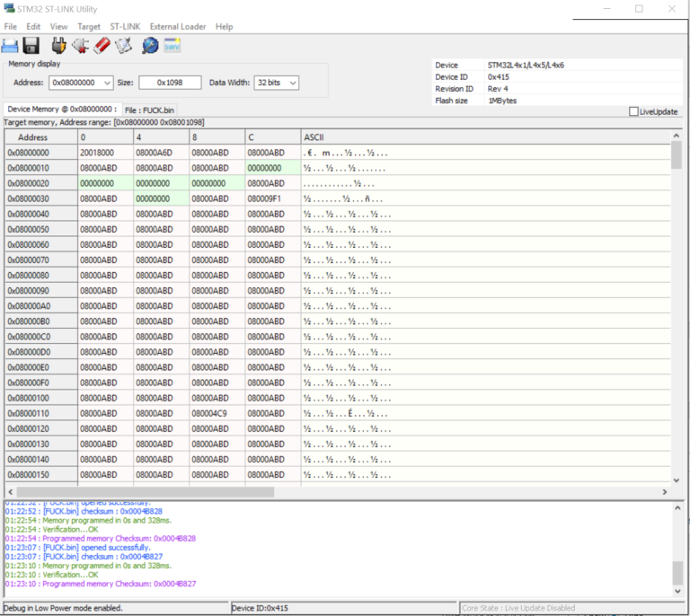Click the memory table vertical scrollbar thumb
Viewport: 690px width, 616px height.
[677, 154]
